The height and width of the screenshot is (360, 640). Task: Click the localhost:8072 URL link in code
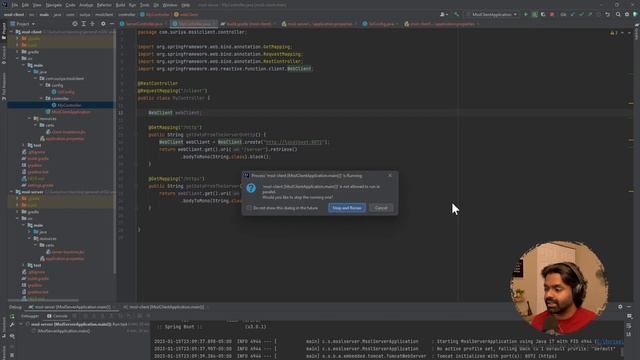[293, 142]
